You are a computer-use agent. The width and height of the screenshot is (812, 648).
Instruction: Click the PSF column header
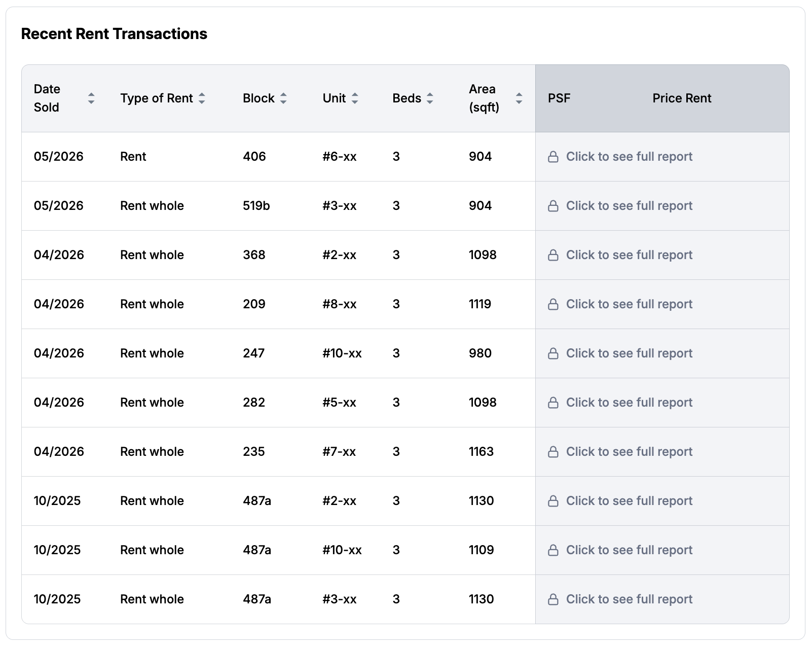(x=559, y=98)
